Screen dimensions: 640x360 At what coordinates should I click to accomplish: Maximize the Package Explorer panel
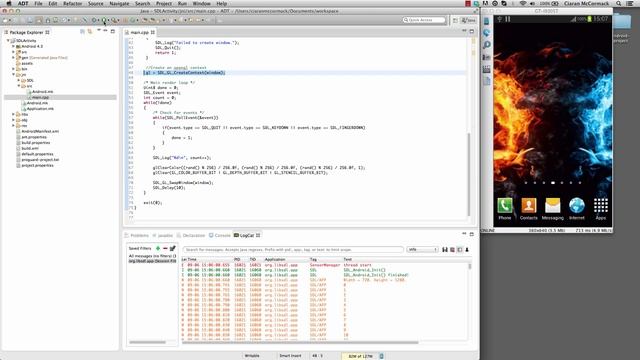click(113, 31)
